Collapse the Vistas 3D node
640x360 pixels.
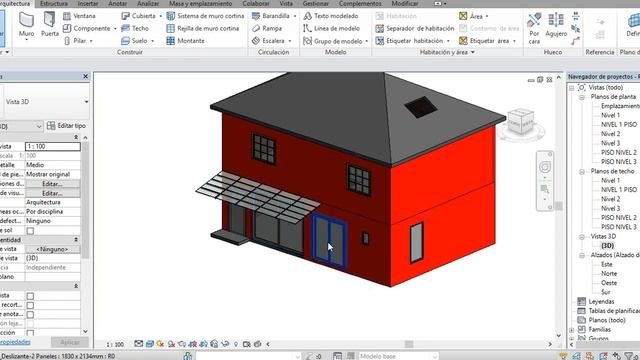pos(582,237)
